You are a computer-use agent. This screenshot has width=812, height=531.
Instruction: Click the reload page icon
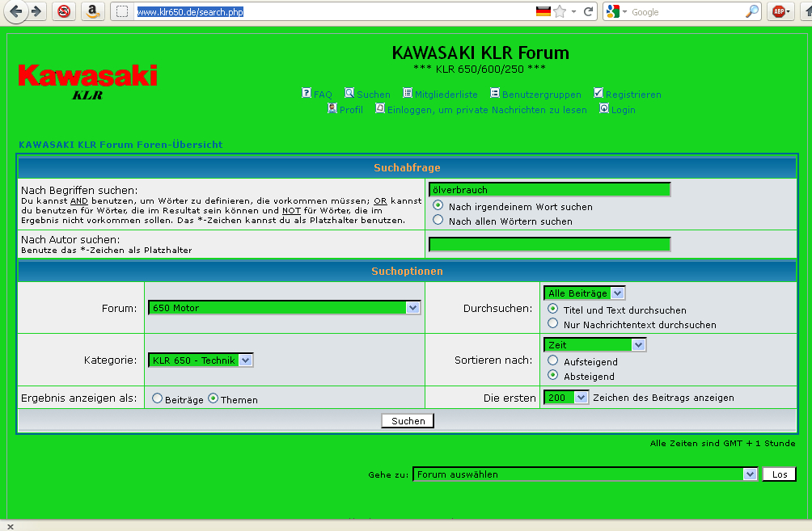point(588,11)
